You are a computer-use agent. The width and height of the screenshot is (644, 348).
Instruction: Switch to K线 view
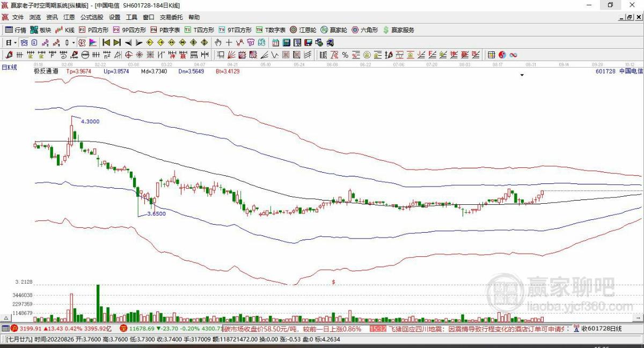click(65, 30)
